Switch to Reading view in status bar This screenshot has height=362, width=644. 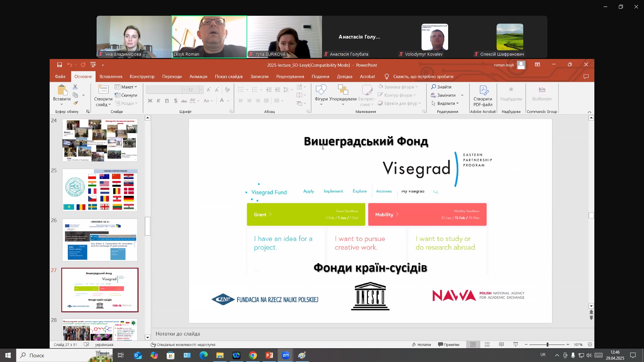(501, 345)
